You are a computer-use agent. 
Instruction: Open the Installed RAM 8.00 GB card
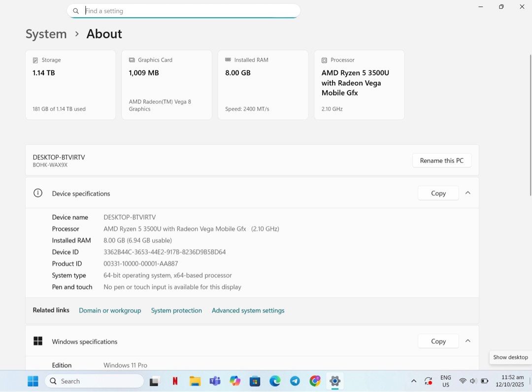263,85
